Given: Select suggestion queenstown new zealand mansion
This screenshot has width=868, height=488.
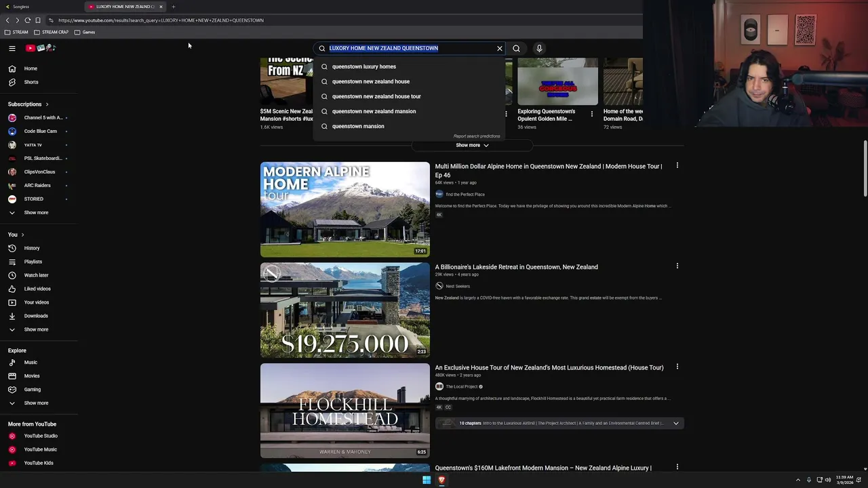Looking at the screenshot, I should [410, 111].
